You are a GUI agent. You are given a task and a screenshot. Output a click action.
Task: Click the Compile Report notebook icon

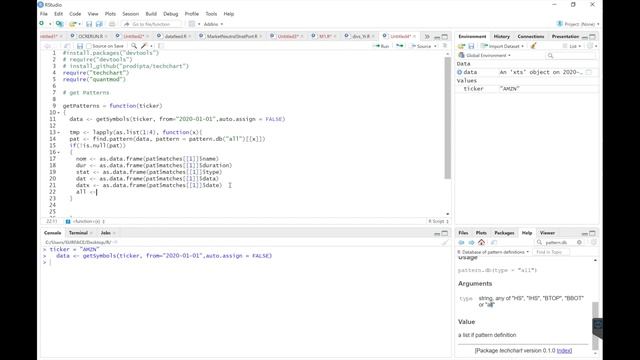(x=160, y=46)
